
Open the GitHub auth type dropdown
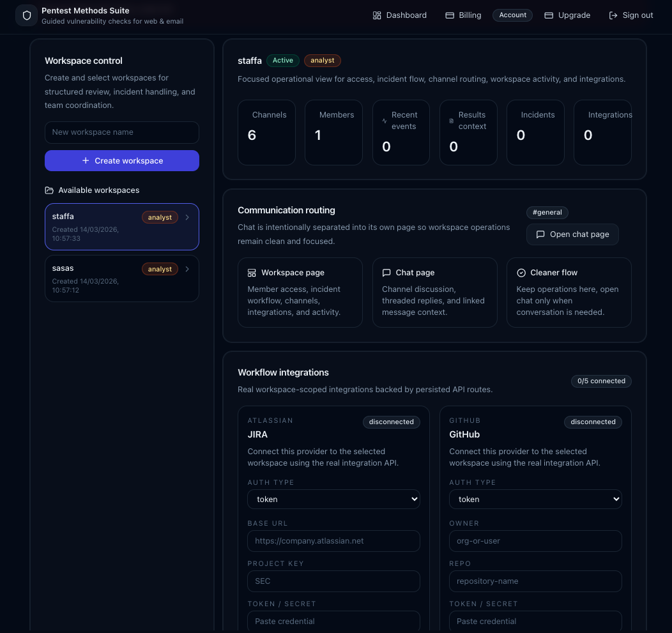coord(535,500)
